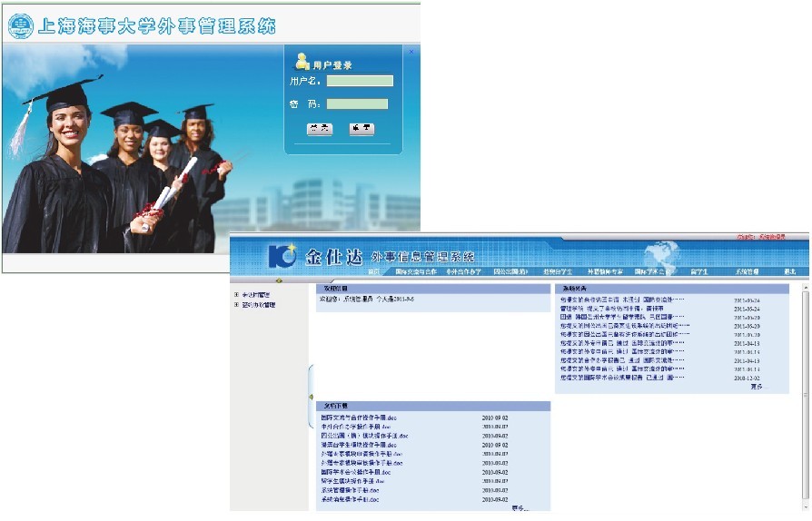This screenshot has height=521, width=812.
Task: Click the sidebar collapse arrow handle
Action: [x=311, y=397]
